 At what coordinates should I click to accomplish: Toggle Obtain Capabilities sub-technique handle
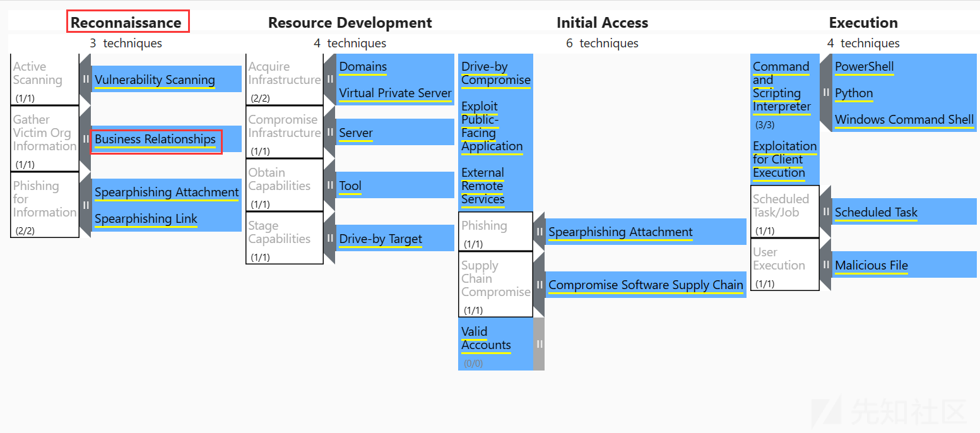329,186
